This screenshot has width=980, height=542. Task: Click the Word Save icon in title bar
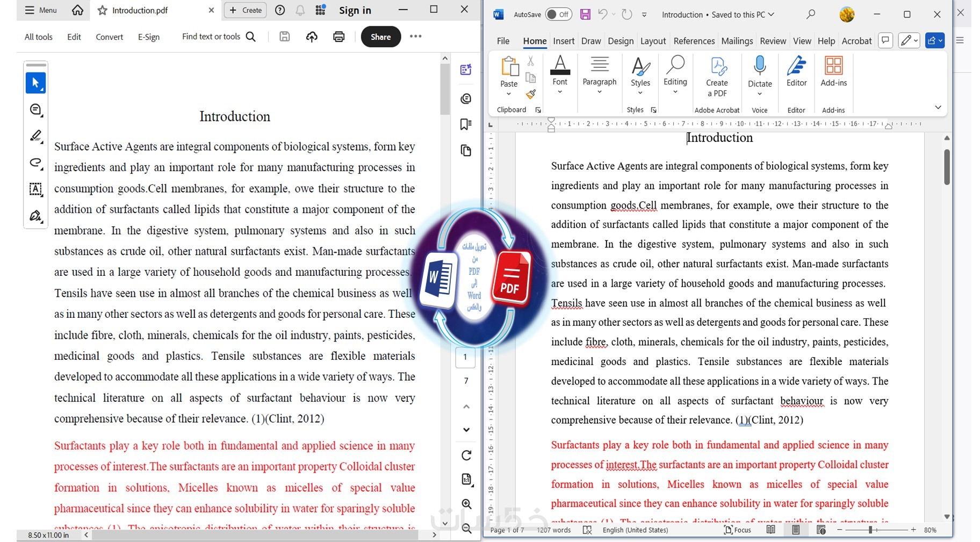click(x=585, y=15)
